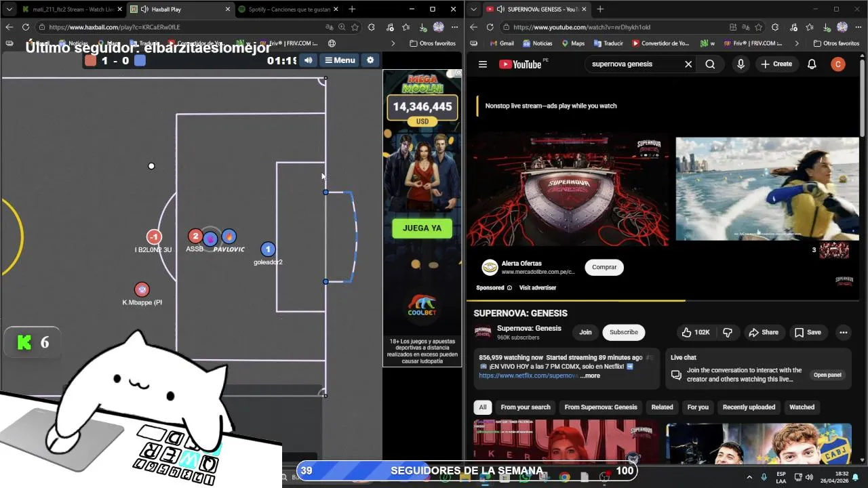868x488 pixels.
Task: Open Haxball settings gear
Action: point(370,60)
